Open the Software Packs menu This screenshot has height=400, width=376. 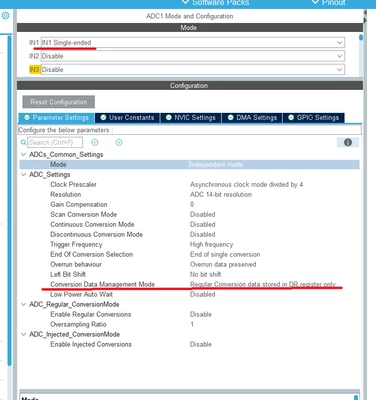pos(216,3)
